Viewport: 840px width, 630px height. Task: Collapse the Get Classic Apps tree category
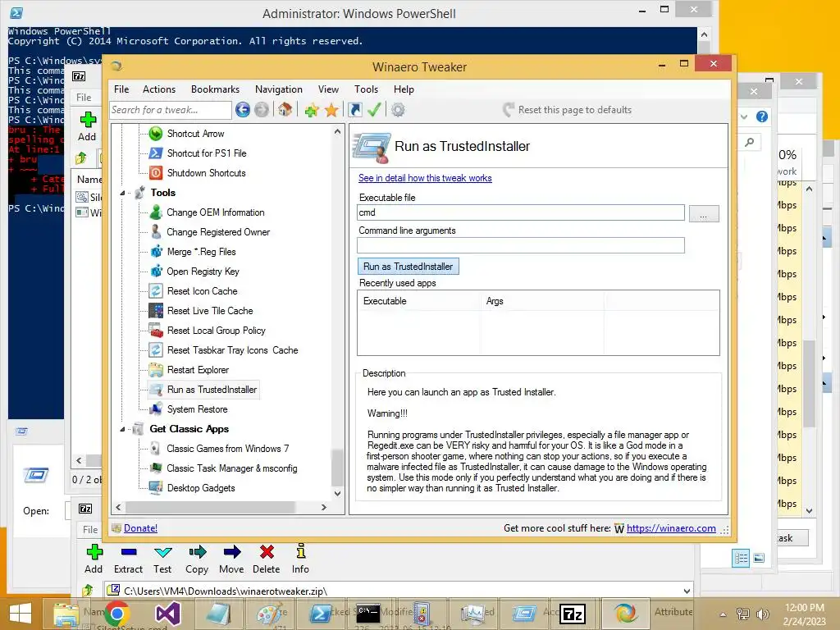click(x=122, y=429)
